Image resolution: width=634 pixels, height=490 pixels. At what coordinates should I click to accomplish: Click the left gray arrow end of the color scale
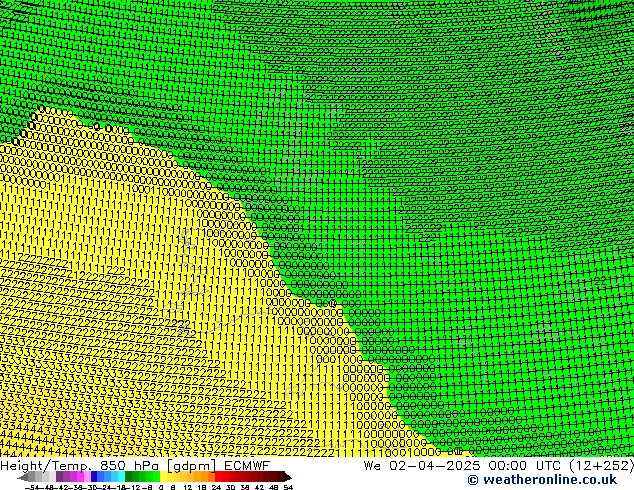click(x=23, y=477)
